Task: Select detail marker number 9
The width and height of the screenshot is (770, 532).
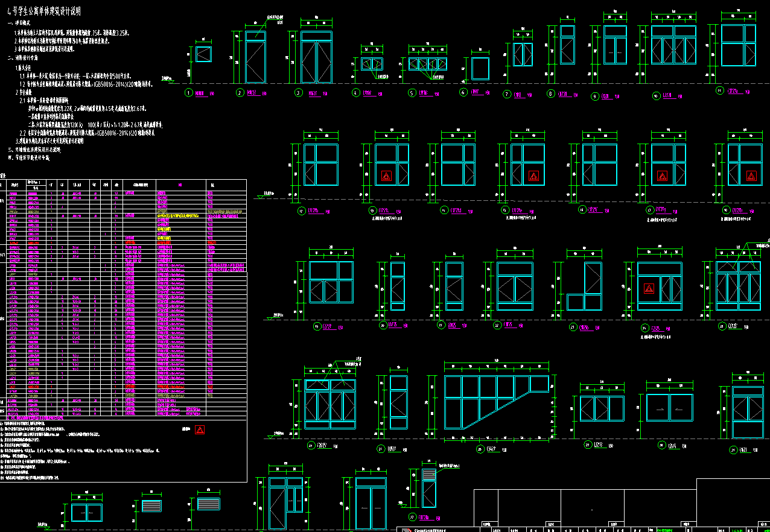Action: (595, 96)
